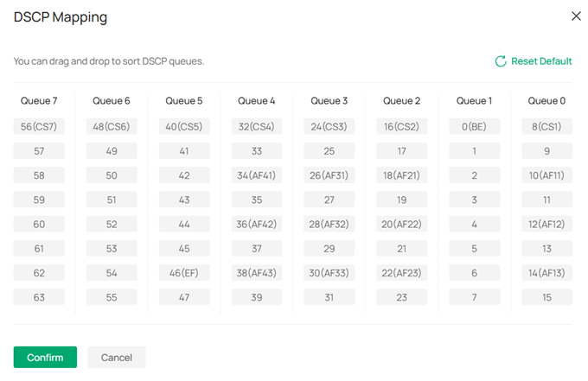Click the 0(BE) DSCP value
The width and height of the screenshot is (588, 381).
click(x=475, y=127)
